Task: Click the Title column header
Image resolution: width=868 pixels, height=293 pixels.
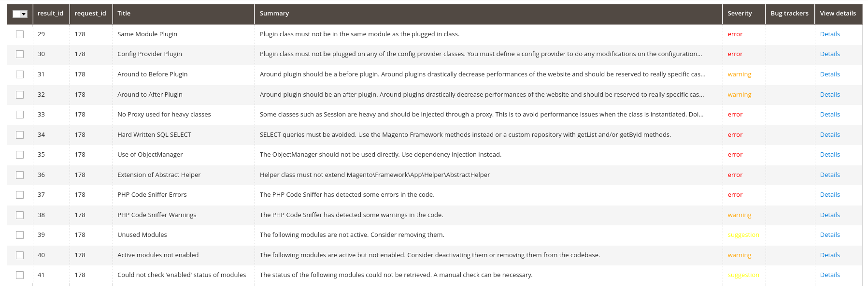Action: (124, 14)
